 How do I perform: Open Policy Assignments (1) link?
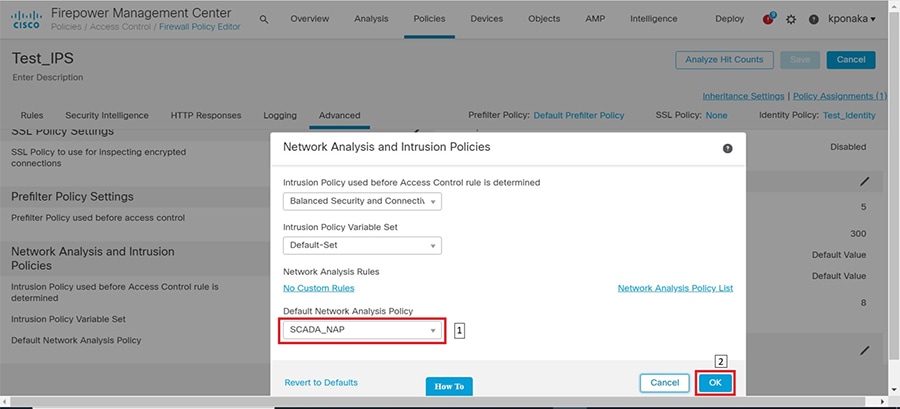tap(840, 96)
